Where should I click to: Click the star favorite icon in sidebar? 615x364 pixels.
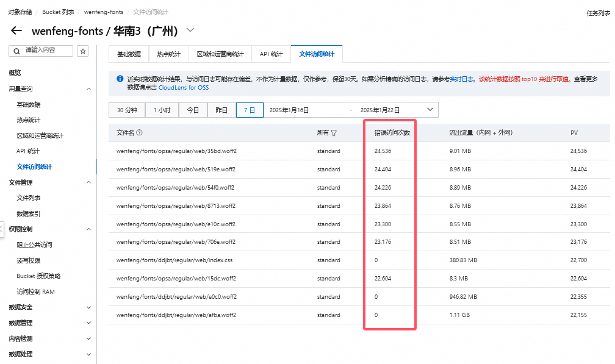(x=83, y=51)
